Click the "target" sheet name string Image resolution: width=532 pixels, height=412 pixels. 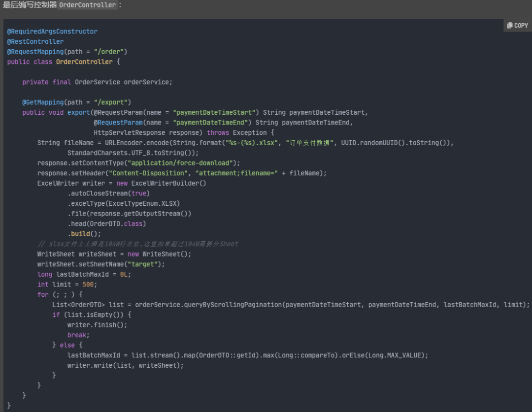[142, 264]
